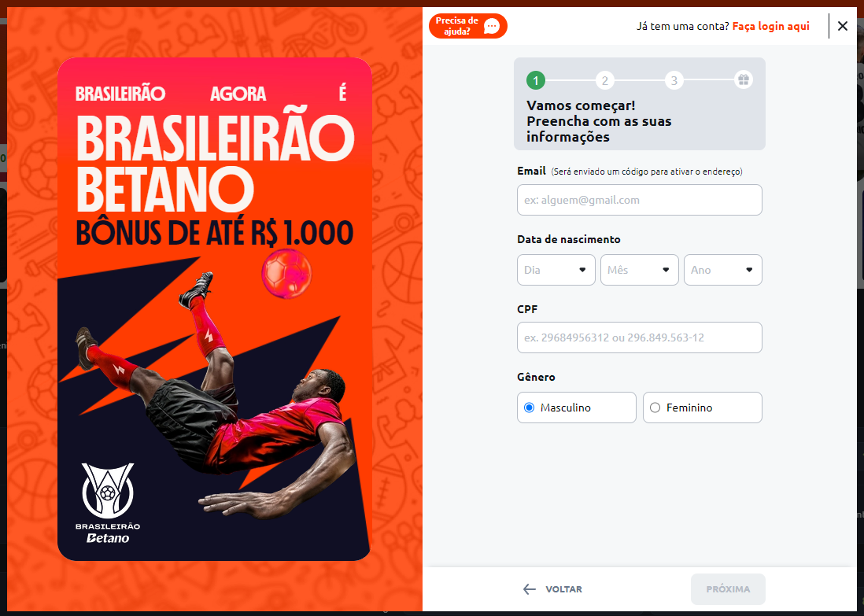This screenshot has width=864, height=616.
Task: Click step 1 green circle indicator
Action: 536,80
